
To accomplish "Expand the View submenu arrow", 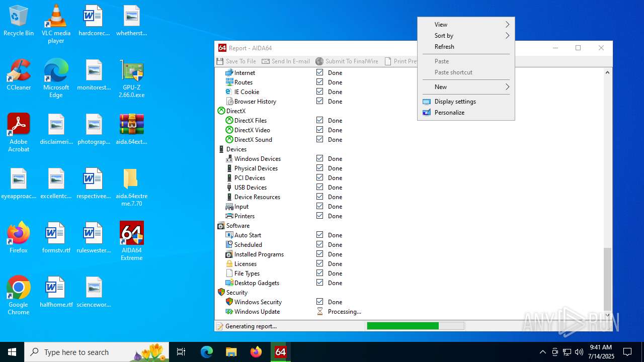I will 507,25.
